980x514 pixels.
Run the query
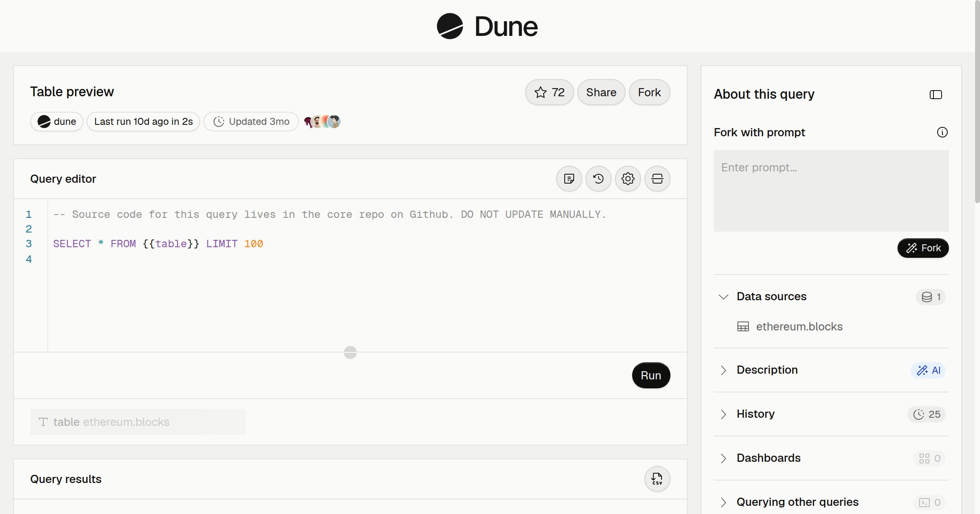click(651, 375)
